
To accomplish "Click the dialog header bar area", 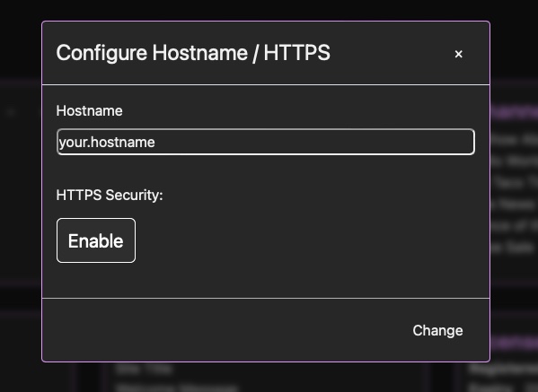I will click(266, 53).
